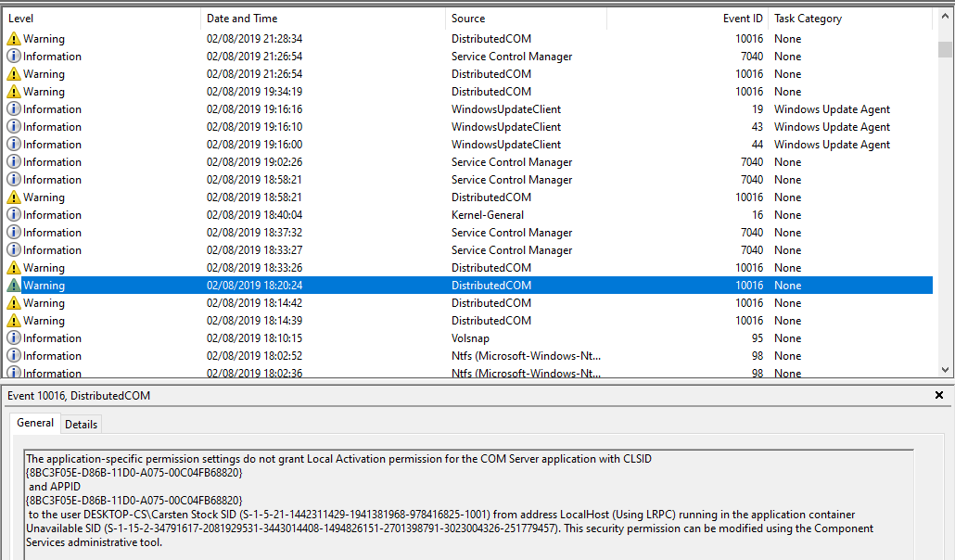Click the info icon at 19:02:26 row

click(x=13, y=162)
